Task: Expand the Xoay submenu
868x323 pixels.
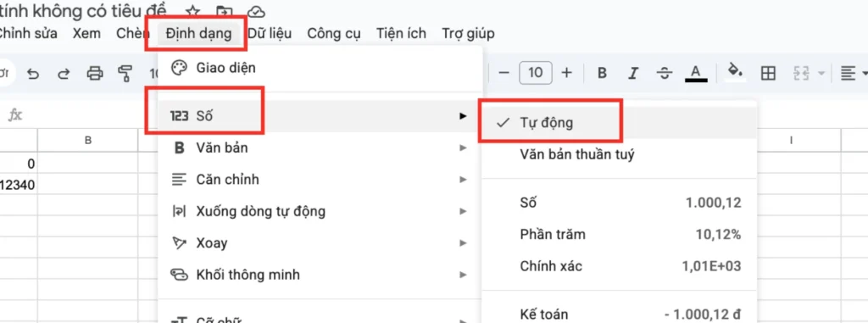Action: click(x=320, y=242)
